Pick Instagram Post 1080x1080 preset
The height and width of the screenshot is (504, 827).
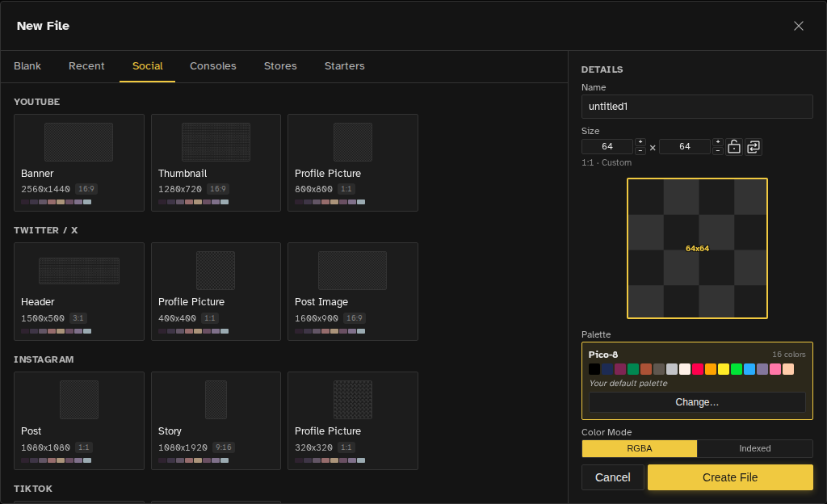tap(79, 421)
